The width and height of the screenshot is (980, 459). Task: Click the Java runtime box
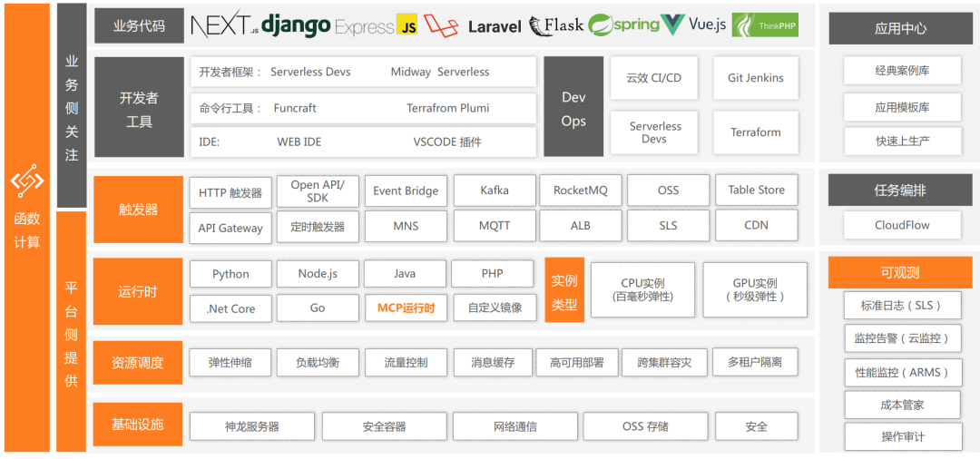[x=405, y=274]
